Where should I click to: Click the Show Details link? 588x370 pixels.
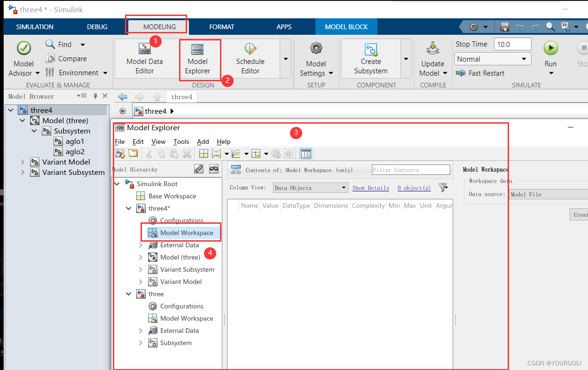371,188
